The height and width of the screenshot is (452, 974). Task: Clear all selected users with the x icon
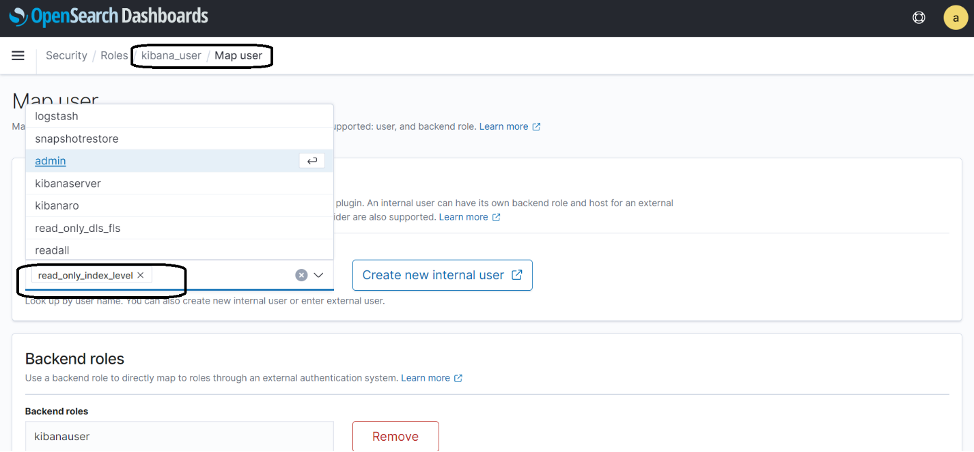[301, 275]
